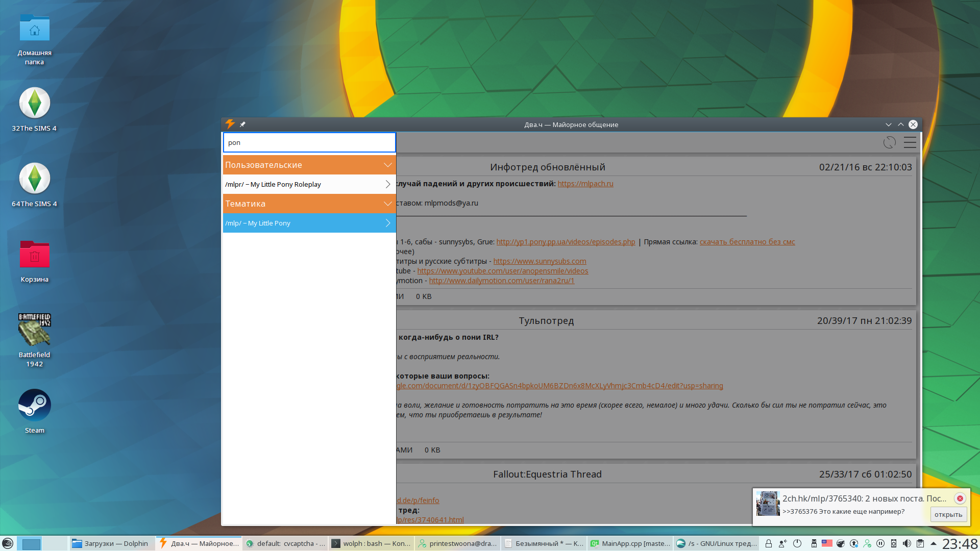The height and width of the screenshot is (551, 980).
Task: Select first virtual desktop in pager
Action: pos(29,543)
